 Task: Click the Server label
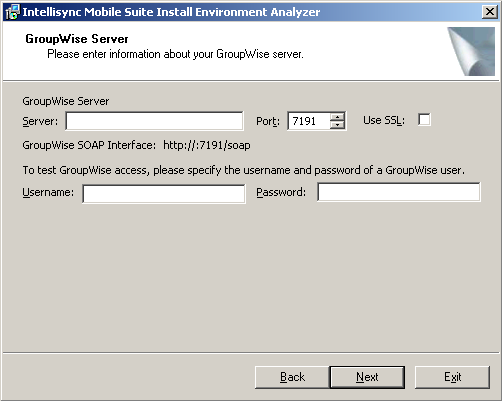[x=40, y=121]
